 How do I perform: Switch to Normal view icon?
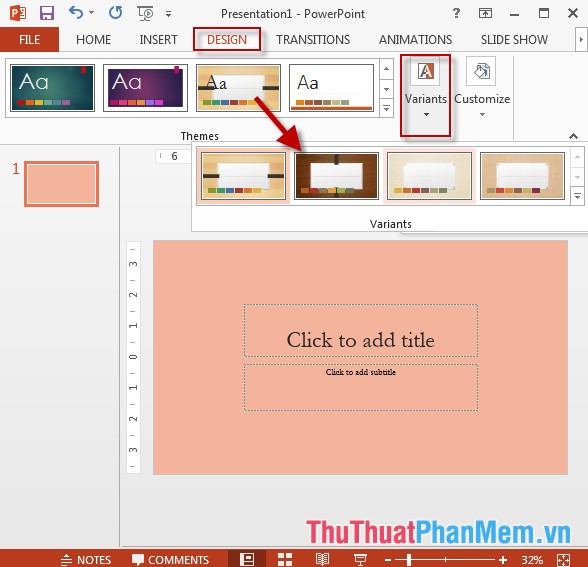click(x=247, y=559)
